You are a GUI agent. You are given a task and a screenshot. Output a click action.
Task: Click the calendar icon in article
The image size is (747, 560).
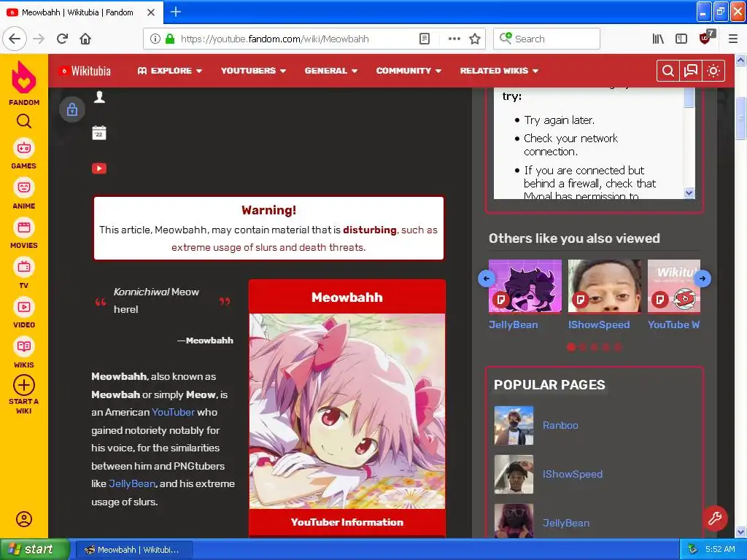99,133
